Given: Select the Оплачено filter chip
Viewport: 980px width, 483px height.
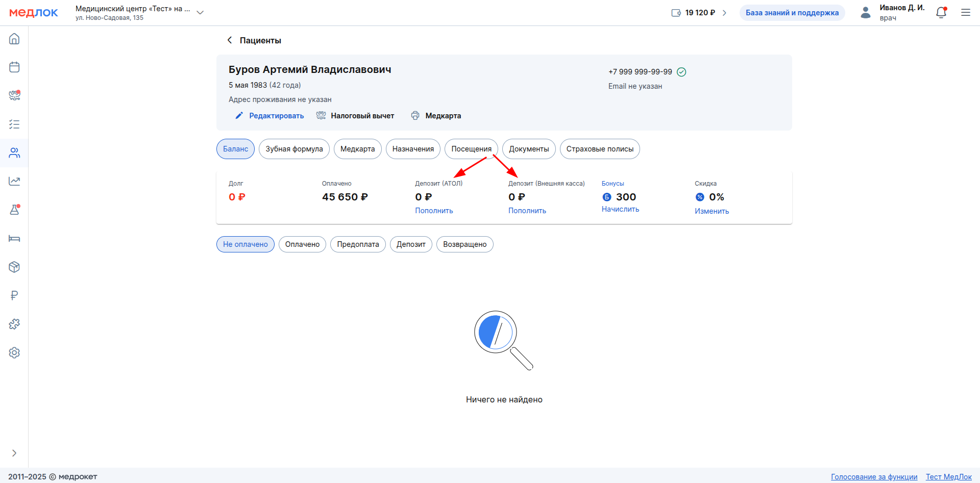Looking at the screenshot, I should pos(302,244).
